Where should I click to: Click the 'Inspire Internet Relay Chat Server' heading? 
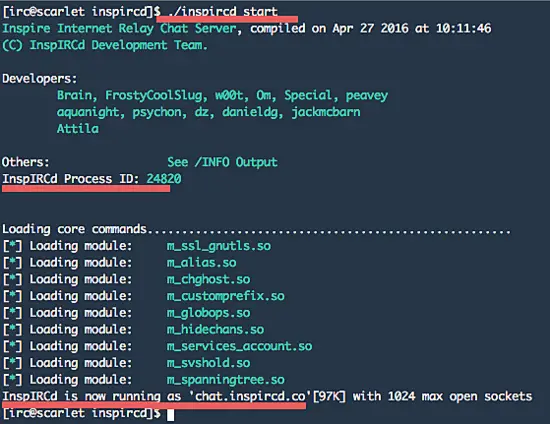tap(119, 28)
